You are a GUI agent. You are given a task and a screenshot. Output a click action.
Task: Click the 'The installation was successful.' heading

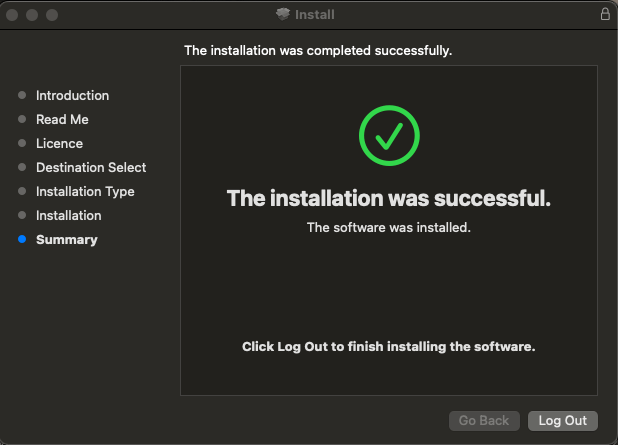389,198
